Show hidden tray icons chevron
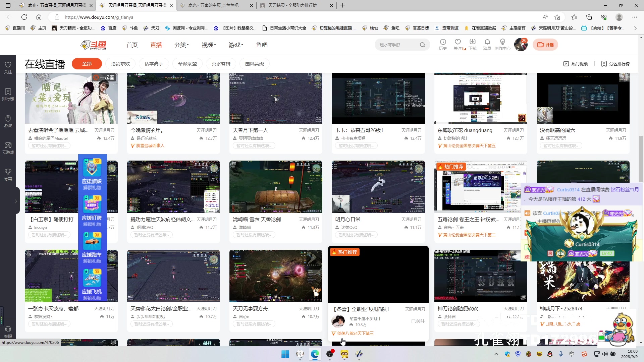The image size is (644, 362). [496, 354]
